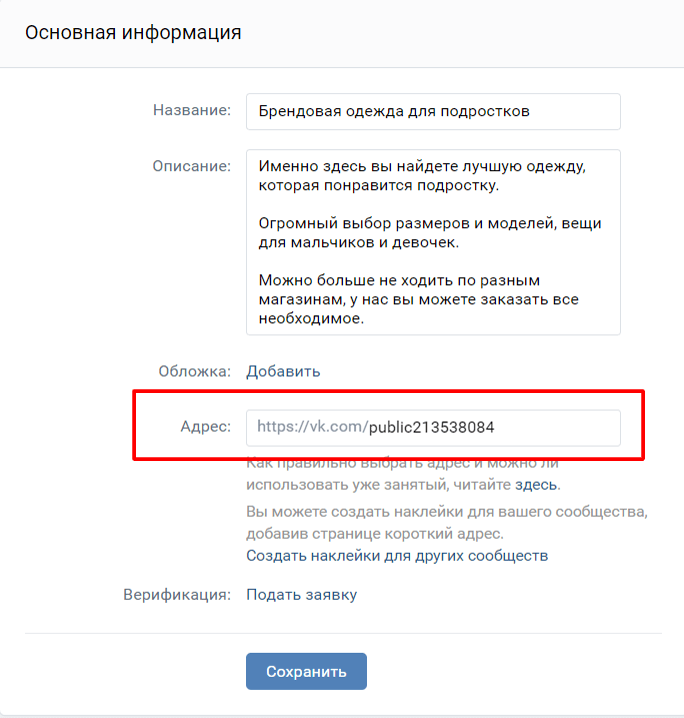The image size is (684, 718).
Task: Open 'Создать наклейки для других сообществ' link
Action: pos(397,556)
